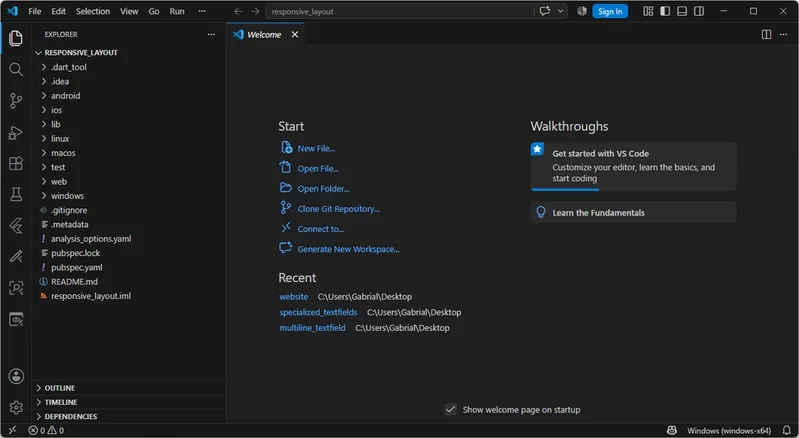
Task: Open the Extensions view
Action: point(16,163)
